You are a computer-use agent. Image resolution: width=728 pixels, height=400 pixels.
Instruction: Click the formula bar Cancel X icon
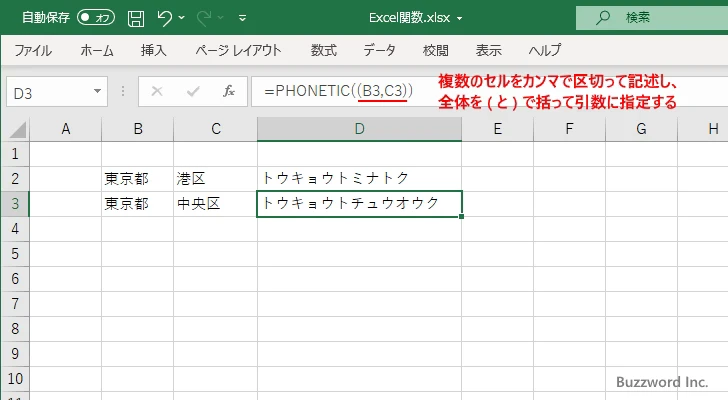point(157,91)
